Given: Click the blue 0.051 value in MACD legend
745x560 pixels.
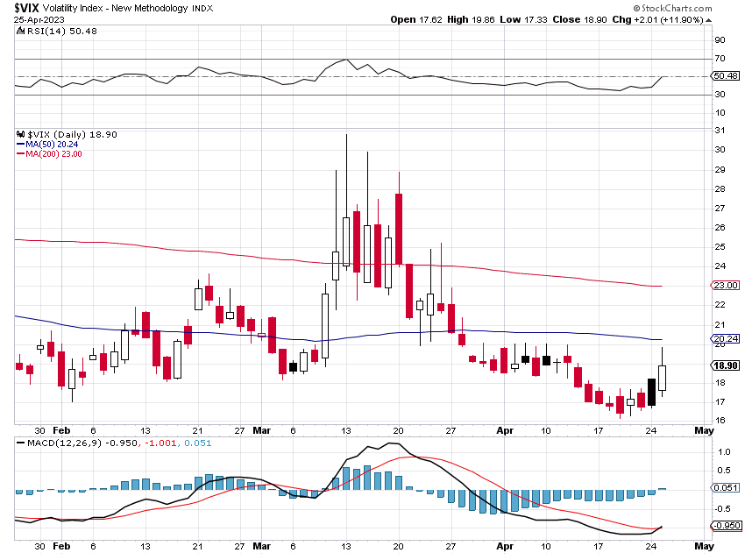Looking at the screenshot, I should pyautogui.click(x=198, y=443).
